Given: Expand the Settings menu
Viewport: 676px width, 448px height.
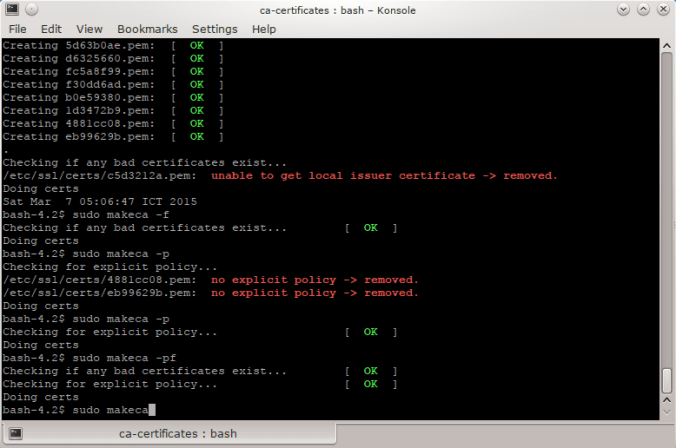Looking at the screenshot, I should point(215,29).
